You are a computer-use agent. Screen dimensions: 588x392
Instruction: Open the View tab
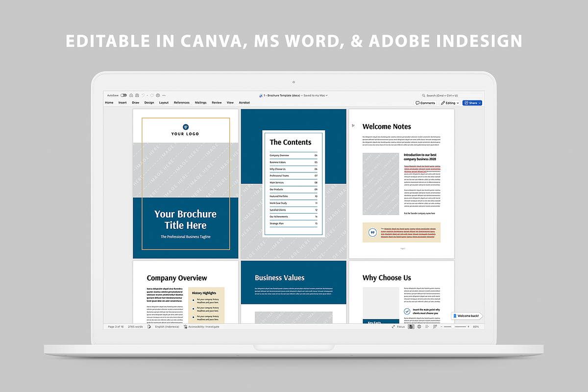coord(230,103)
